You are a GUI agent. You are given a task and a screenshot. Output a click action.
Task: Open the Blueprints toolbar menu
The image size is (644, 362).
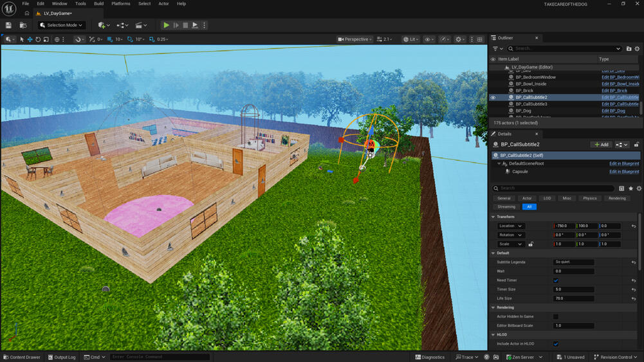122,26
